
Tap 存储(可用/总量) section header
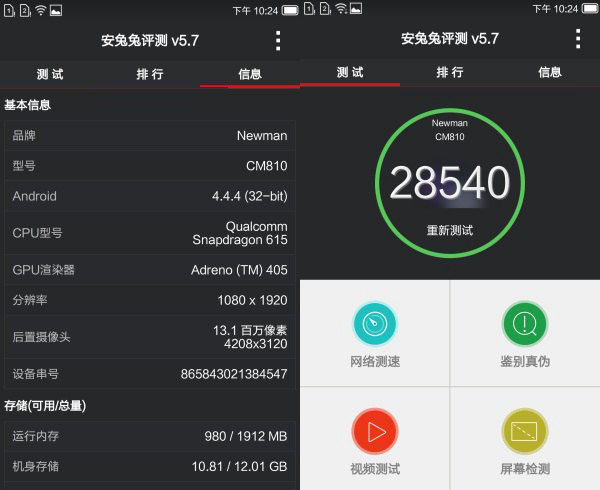point(45,406)
